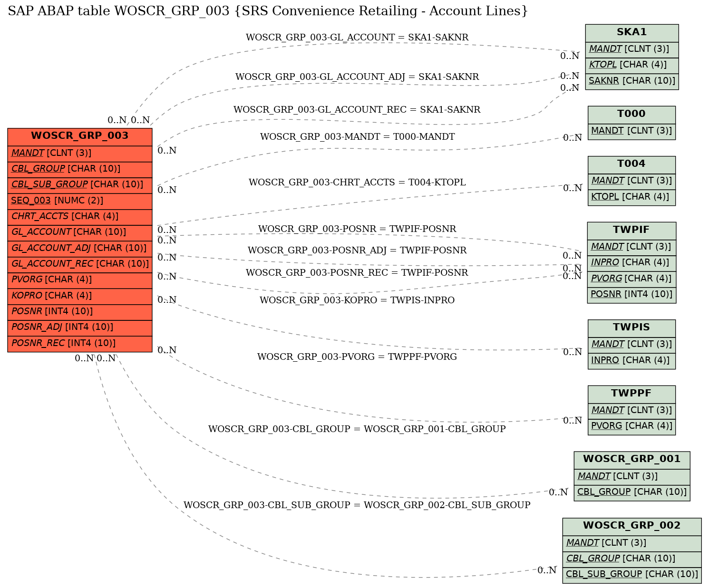Click the POSNR [INT4 (10)] field in WOSCR_GRP_003
Image resolution: width=709 pixels, height=588 pixels.
coord(80,311)
